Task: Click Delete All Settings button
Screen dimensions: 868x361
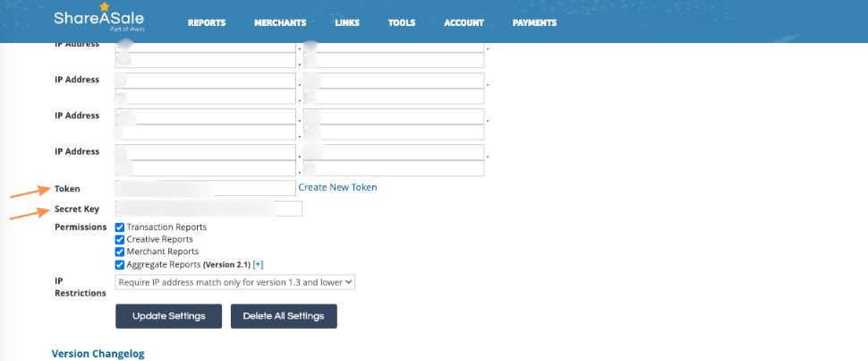Action: point(284,316)
